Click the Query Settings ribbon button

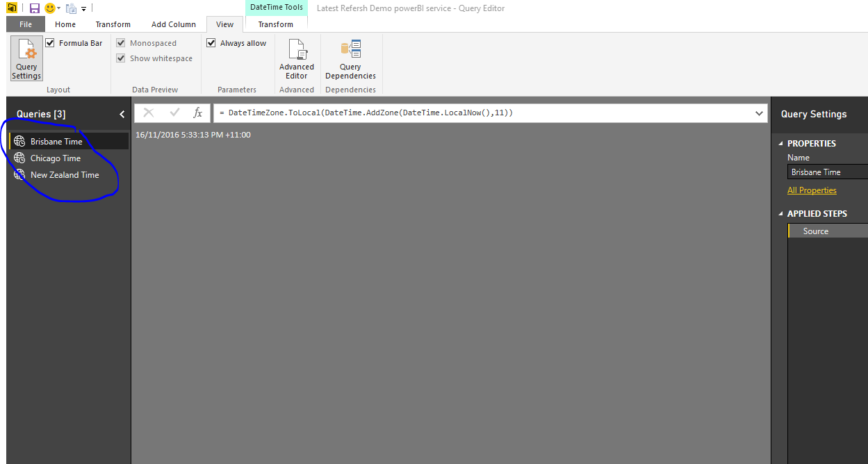pos(26,58)
